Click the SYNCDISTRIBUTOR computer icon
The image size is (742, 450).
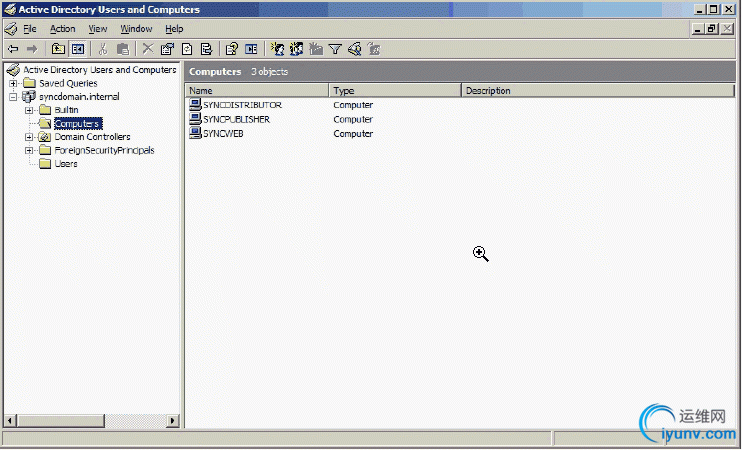(x=195, y=105)
